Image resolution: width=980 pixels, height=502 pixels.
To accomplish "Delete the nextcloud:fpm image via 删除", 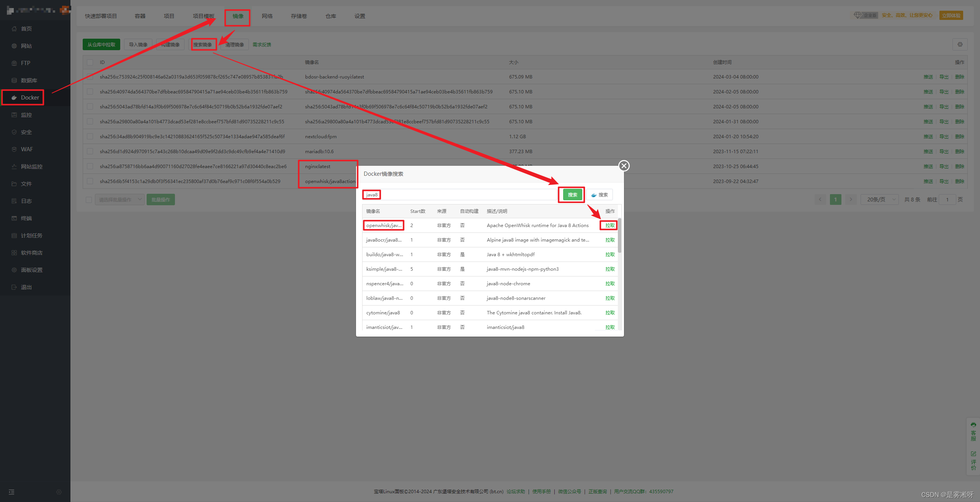I will 960,137.
